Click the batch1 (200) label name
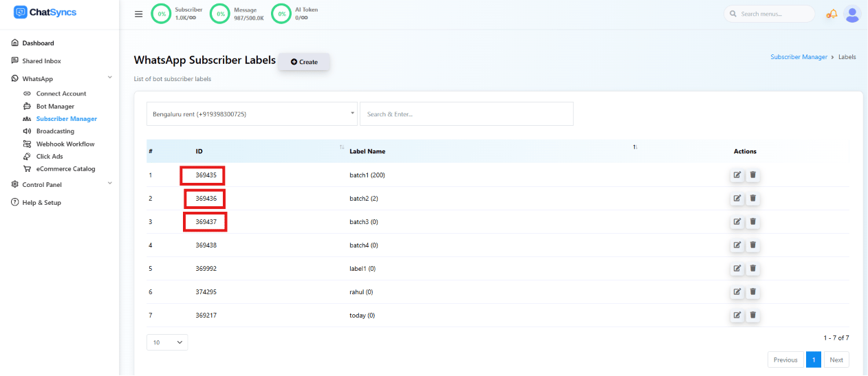The width and height of the screenshot is (868, 376). click(367, 175)
